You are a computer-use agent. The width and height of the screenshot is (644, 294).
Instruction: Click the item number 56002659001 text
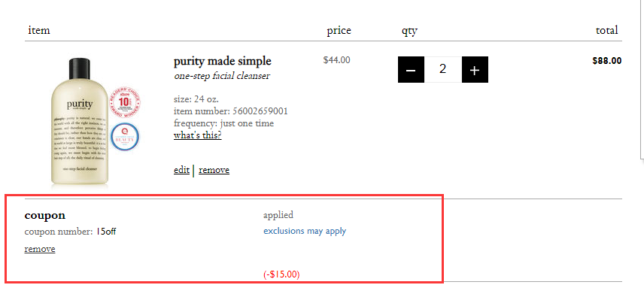click(231, 111)
